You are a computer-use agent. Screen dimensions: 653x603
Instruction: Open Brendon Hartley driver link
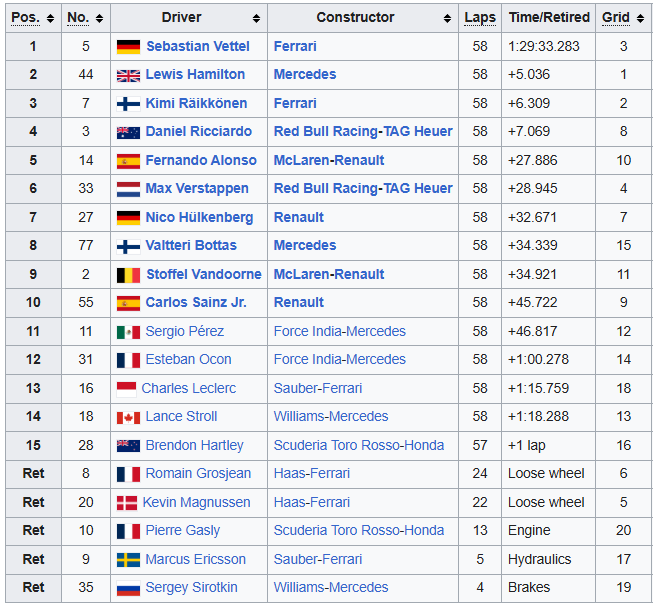(194, 446)
